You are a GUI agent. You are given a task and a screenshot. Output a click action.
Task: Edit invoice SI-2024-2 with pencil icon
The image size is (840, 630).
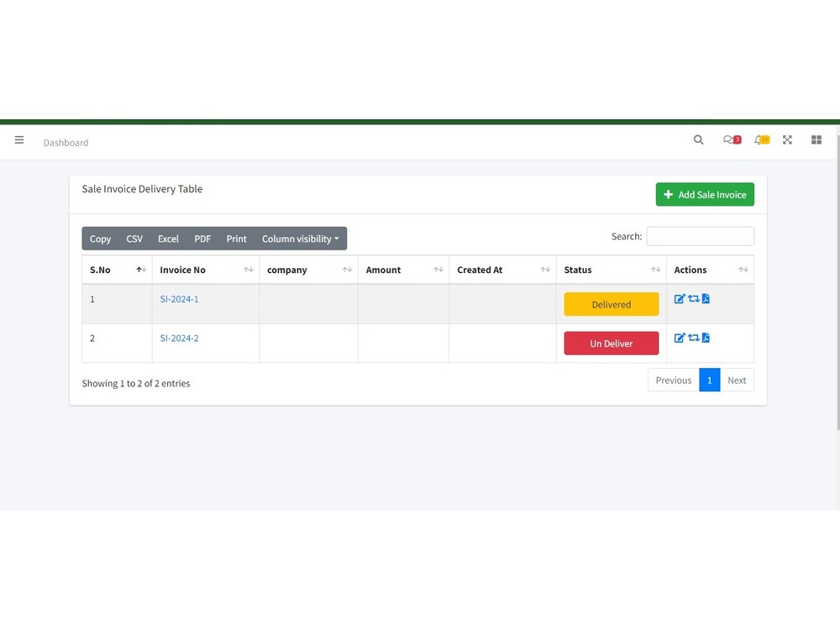click(680, 338)
